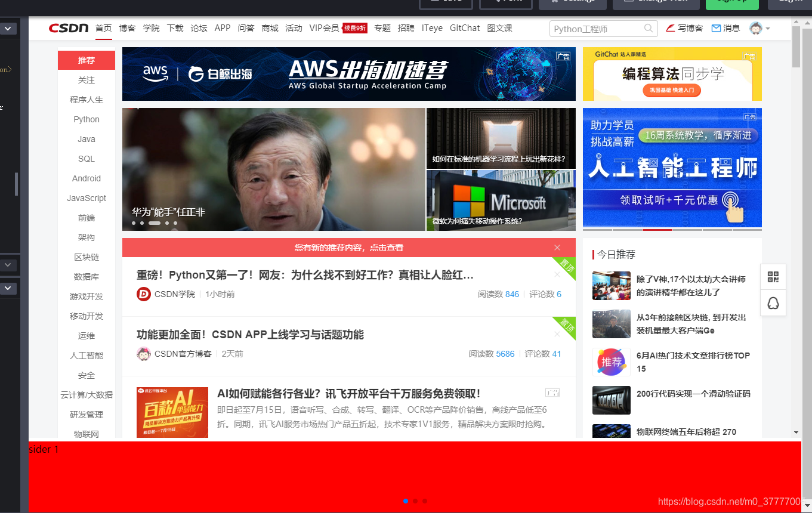The image size is (812, 513).
Task: Click APP in the top navigation
Action: (223, 28)
